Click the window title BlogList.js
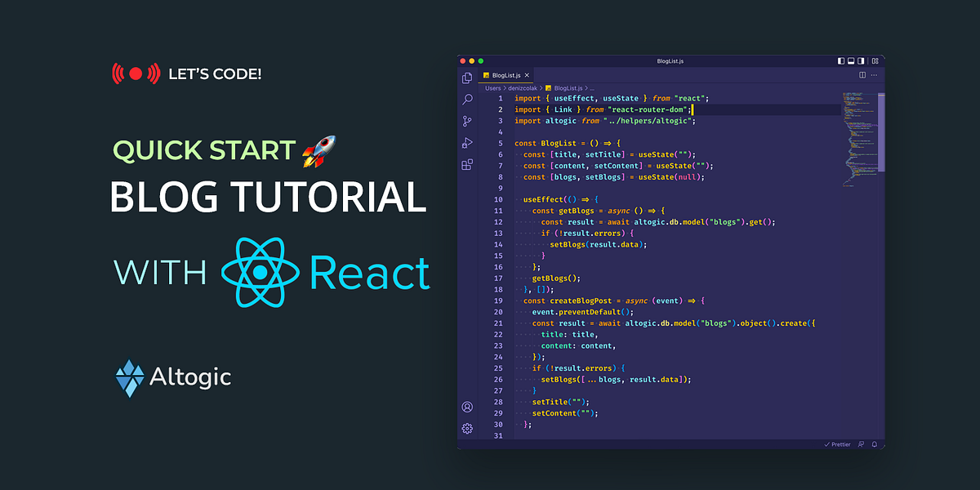The height and width of the screenshot is (490, 980). click(670, 61)
